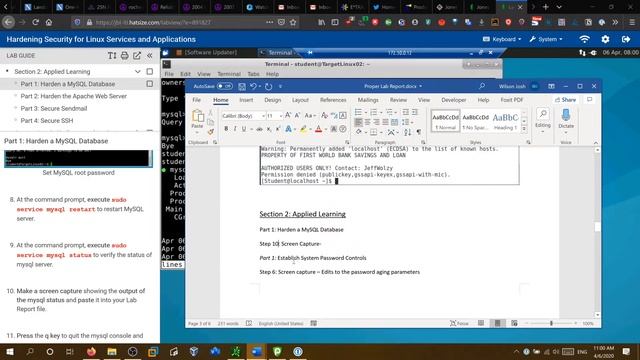Click the Undo arrow in Word
The image size is (640, 360).
[253, 86]
